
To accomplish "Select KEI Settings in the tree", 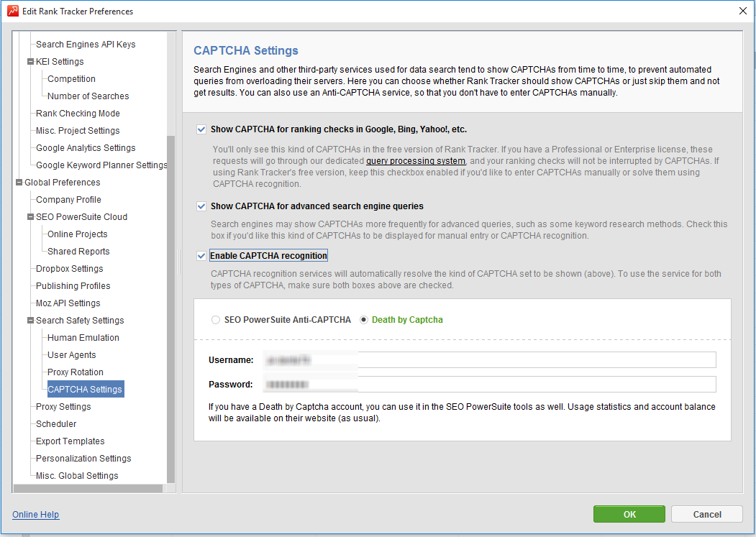I will coord(60,62).
